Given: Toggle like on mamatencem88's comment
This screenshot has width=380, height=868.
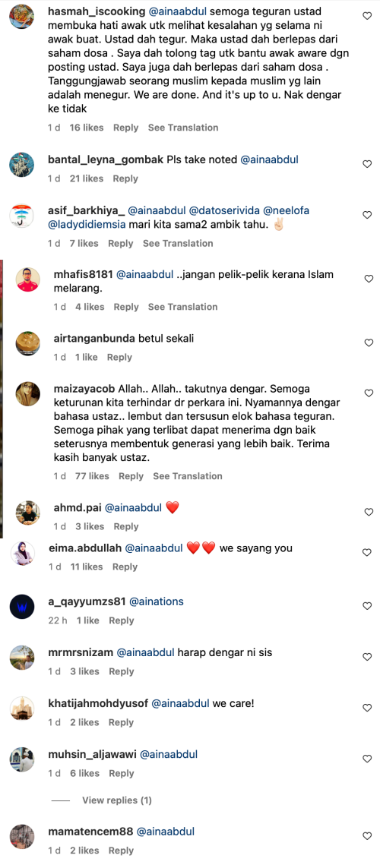Looking at the screenshot, I should point(367,836).
